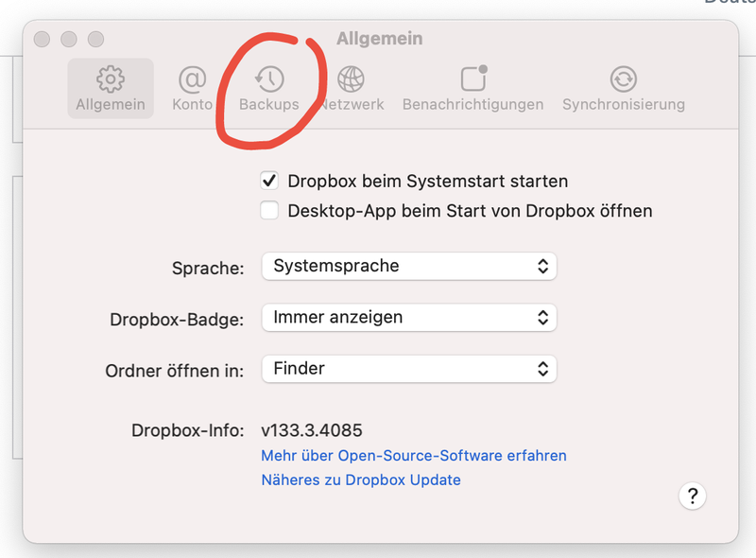The height and width of the screenshot is (558, 756).
Task: Switch to the Allgemein tab
Action: pyautogui.click(x=111, y=88)
